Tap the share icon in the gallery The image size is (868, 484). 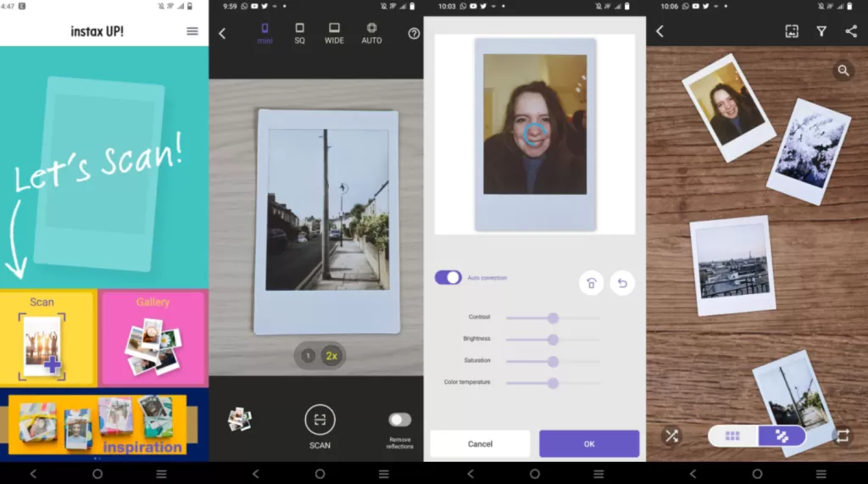point(851,31)
